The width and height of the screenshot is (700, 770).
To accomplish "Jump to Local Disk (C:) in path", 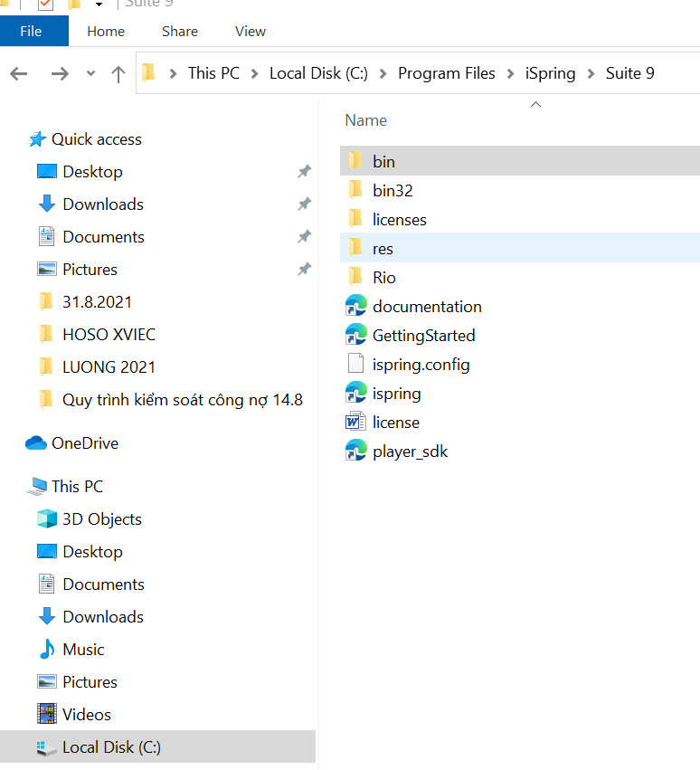I will (318, 73).
